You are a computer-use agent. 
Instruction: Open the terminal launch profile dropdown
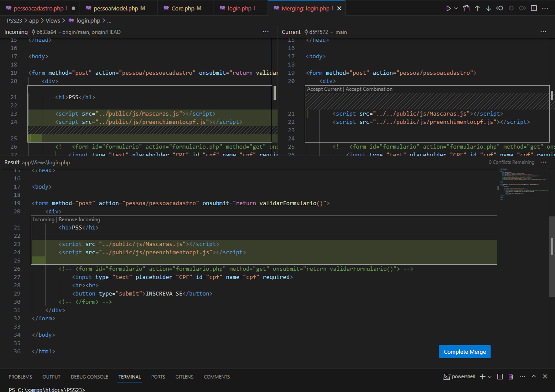(x=490, y=377)
